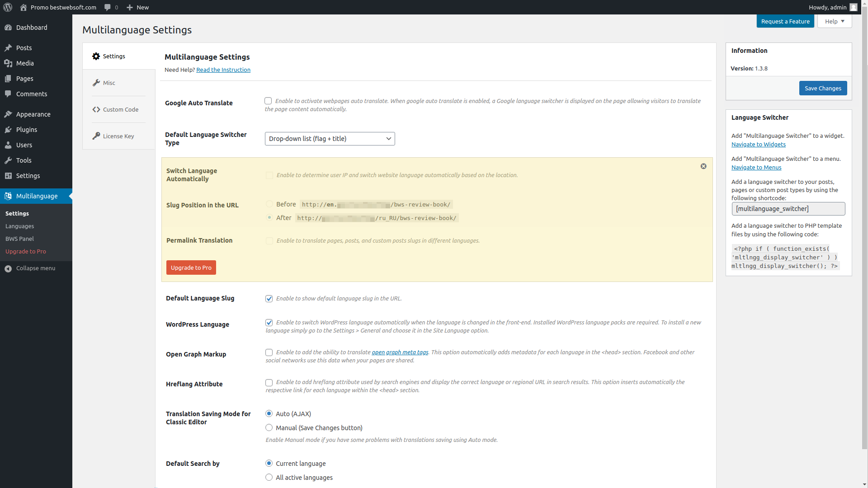This screenshot has width=868, height=488.
Task: Open Languages submenu item
Action: [x=19, y=226]
